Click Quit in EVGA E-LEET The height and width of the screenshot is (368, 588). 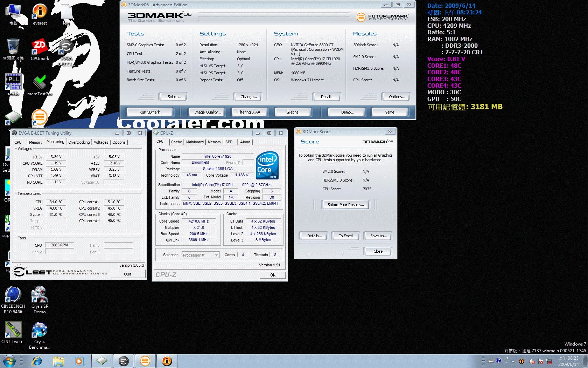coord(128,274)
